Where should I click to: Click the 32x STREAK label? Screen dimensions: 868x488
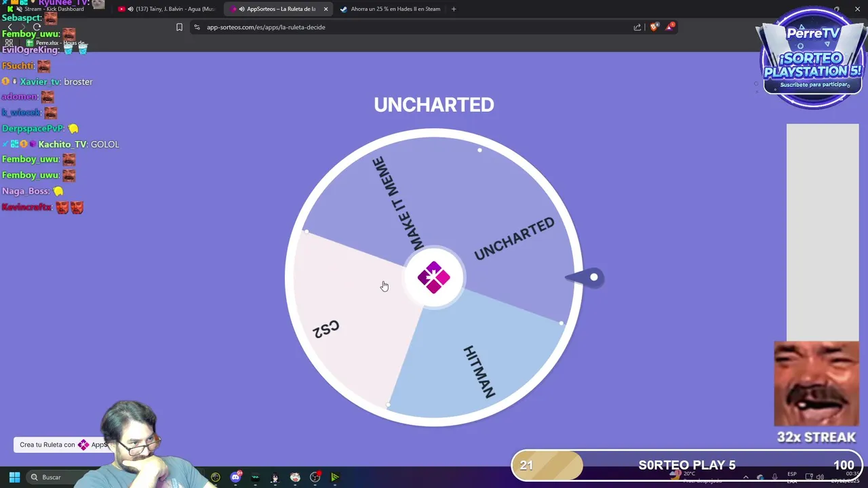816,437
